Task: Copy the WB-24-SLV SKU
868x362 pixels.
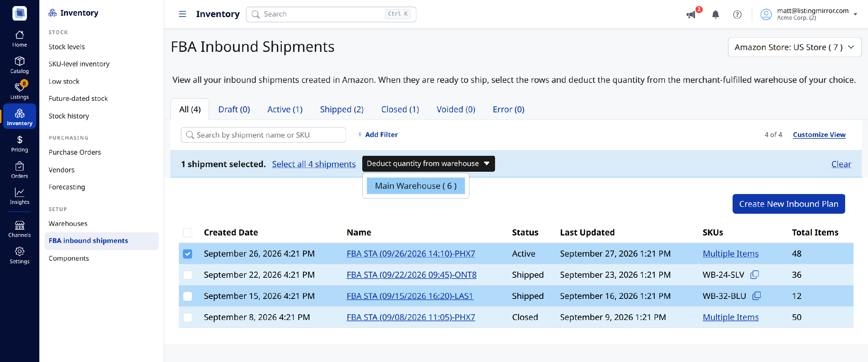Action: 755,275
